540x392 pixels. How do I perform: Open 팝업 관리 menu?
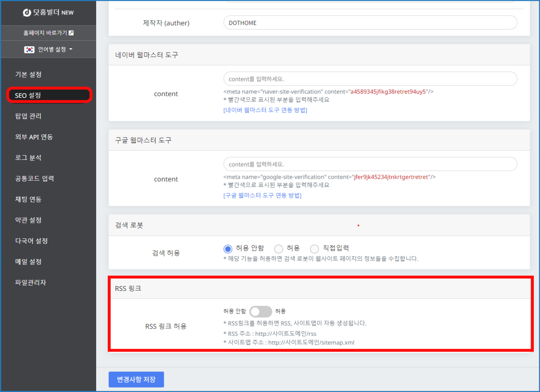pyautogui.click(x=28, y=116)
